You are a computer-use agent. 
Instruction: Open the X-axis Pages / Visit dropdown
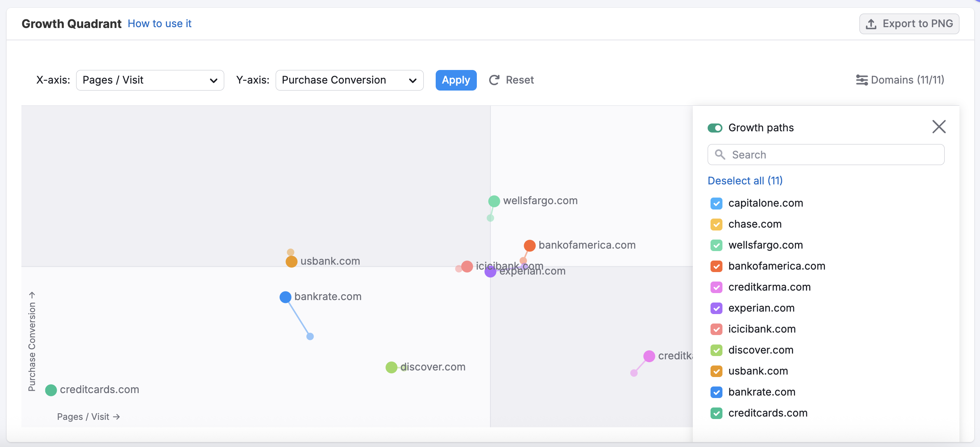tap(150, 80)
